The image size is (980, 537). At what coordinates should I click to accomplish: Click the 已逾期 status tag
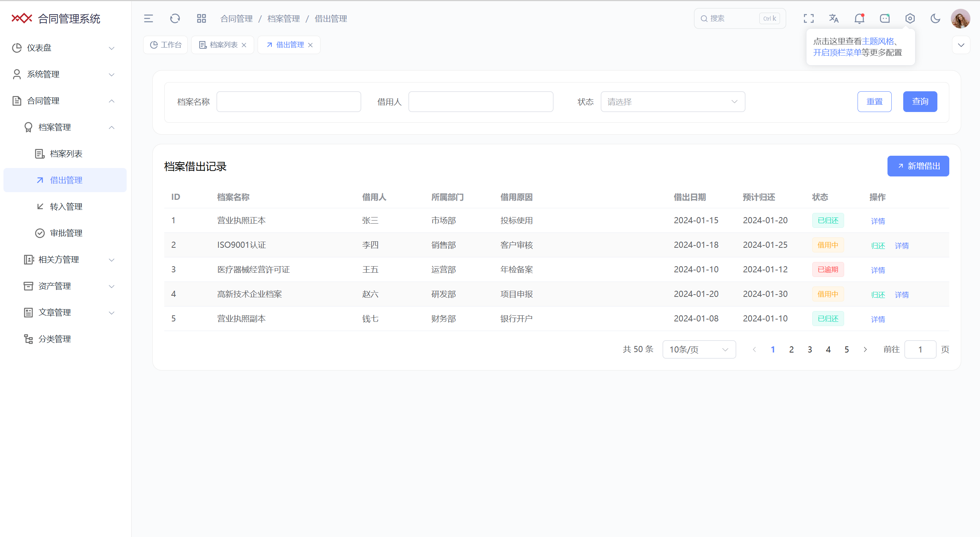(828, 270)
